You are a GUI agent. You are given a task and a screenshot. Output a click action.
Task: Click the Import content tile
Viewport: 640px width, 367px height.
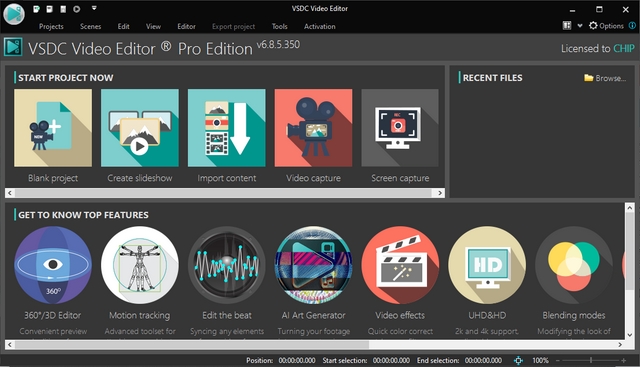(x=227, y=128)
